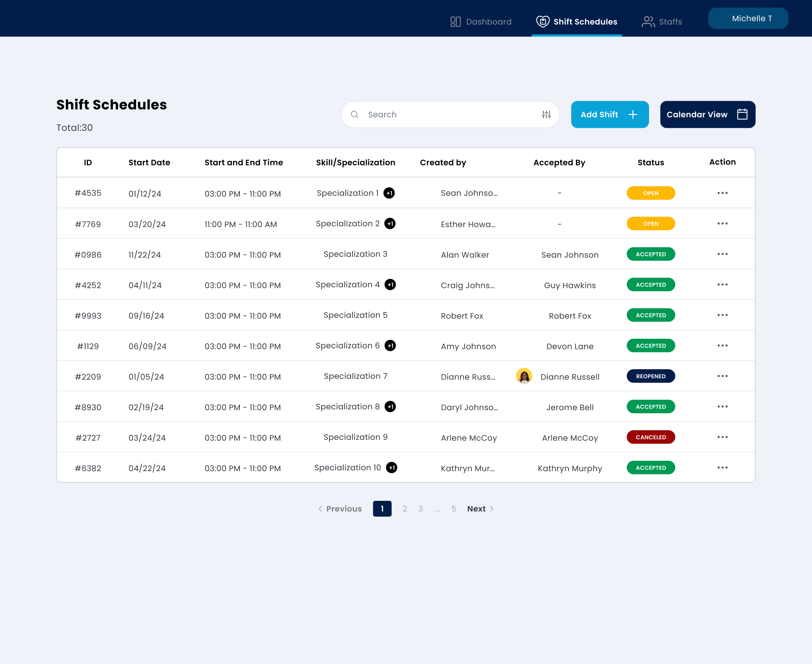The width and height of the screenshot is (812, 664).
Task: Select page 1 in pagination
Action: point(382,509)
